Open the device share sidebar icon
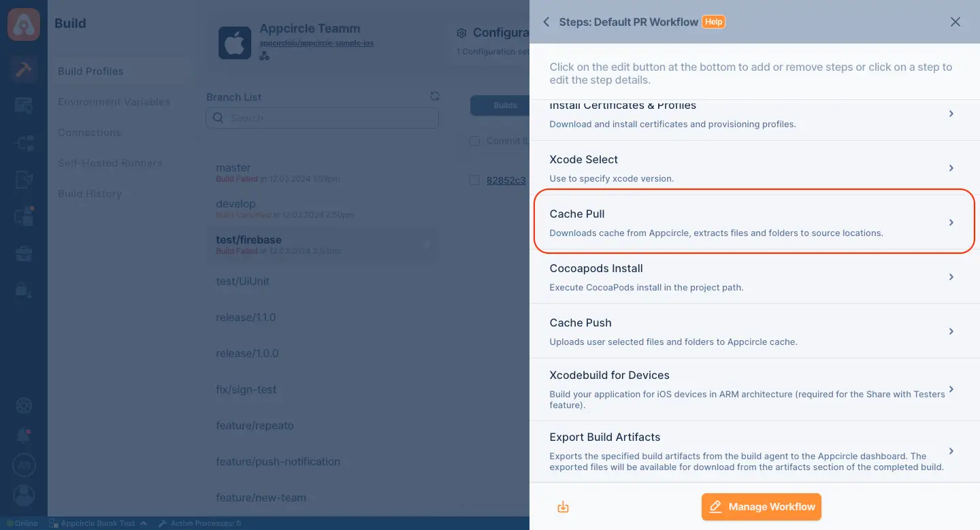 pyautogui.click(x=24, y=180)
